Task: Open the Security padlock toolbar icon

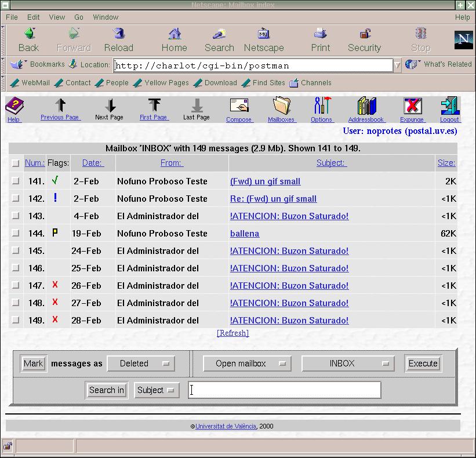Action: [365, 34]
